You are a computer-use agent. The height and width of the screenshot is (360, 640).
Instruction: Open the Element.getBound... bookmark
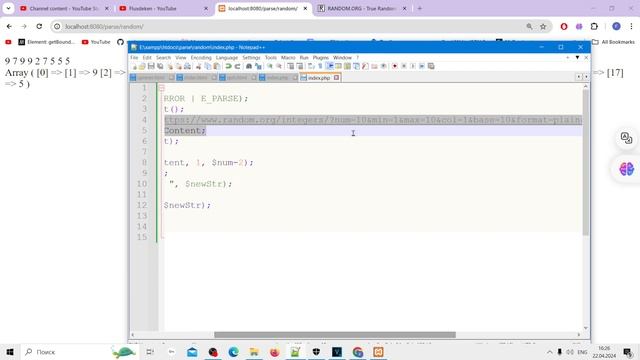(x=47, y=42)
